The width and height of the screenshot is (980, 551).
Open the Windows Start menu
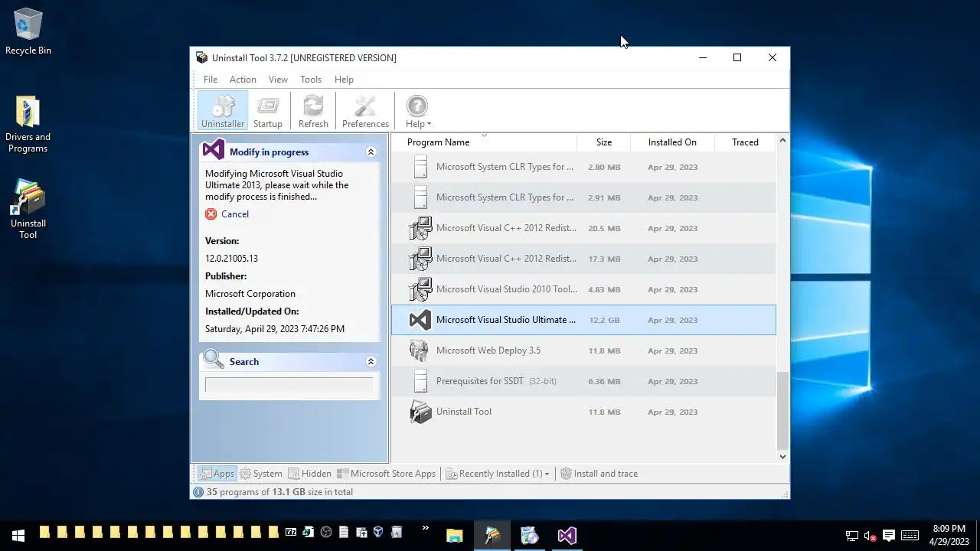pos(18,536)
